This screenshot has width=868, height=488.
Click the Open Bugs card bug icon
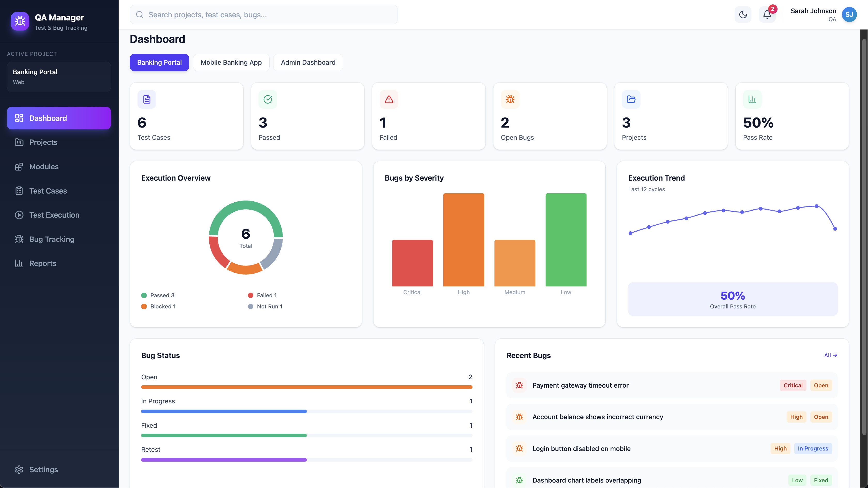tap(510, 99)
